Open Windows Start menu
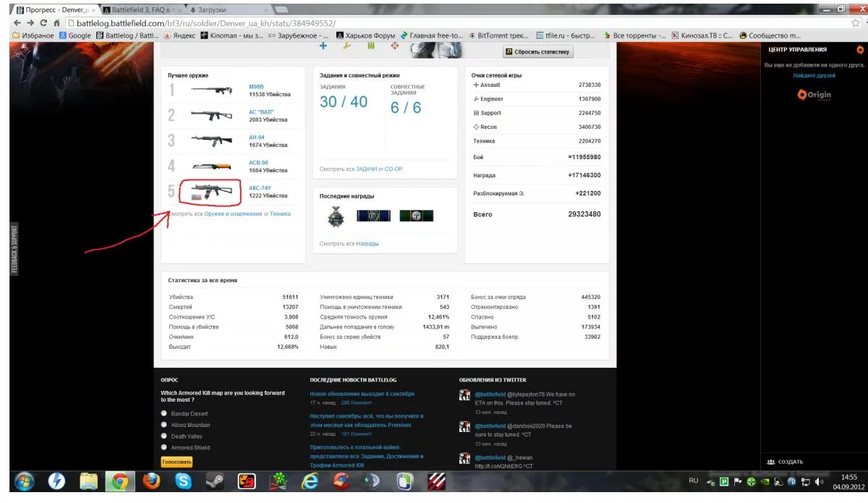The width and height of the screenshot is (868, 503). [23, 481]
